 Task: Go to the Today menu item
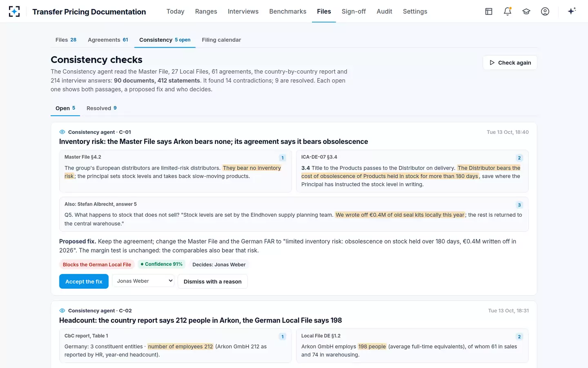click(x=176, y=11)
